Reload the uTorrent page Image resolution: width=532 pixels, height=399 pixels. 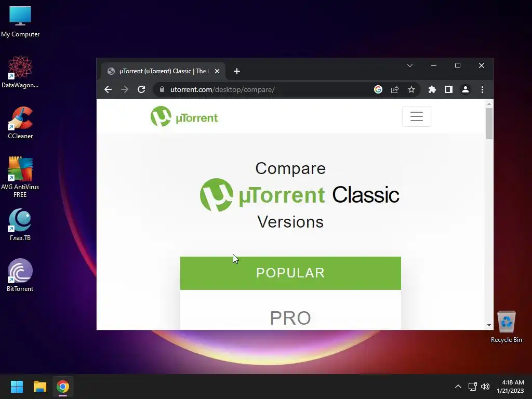point(141,89)
